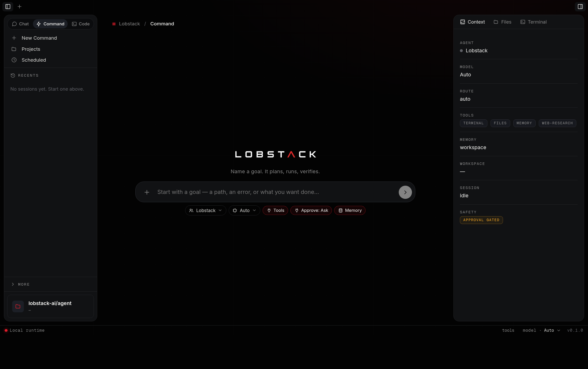This screenshot has height=369, width=588.
Task: Open the Terminal tab
Action: [534, 22]
